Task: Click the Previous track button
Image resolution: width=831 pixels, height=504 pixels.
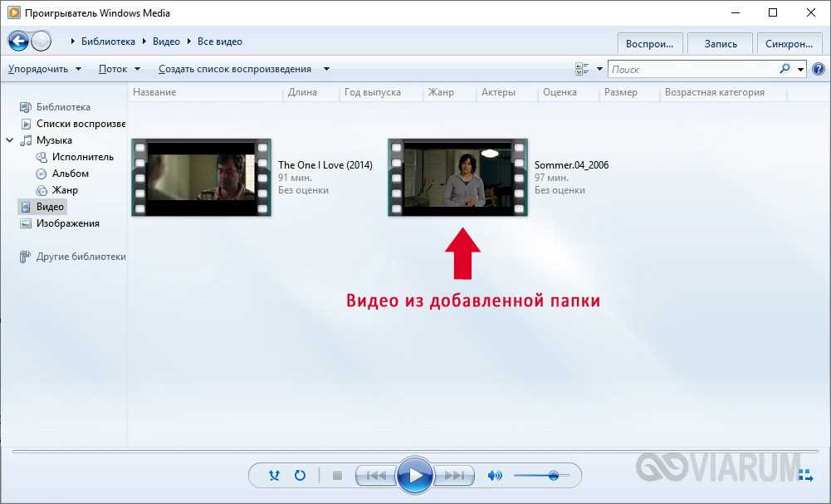Action: [x=376, y=476]
